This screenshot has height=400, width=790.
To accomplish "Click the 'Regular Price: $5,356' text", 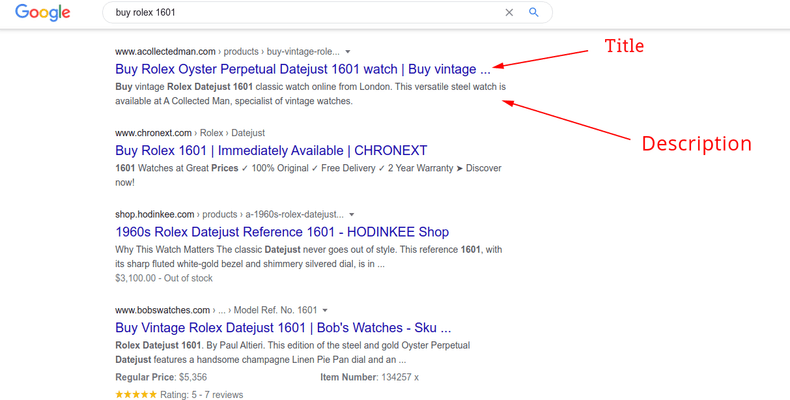I will tap(161, 377).
